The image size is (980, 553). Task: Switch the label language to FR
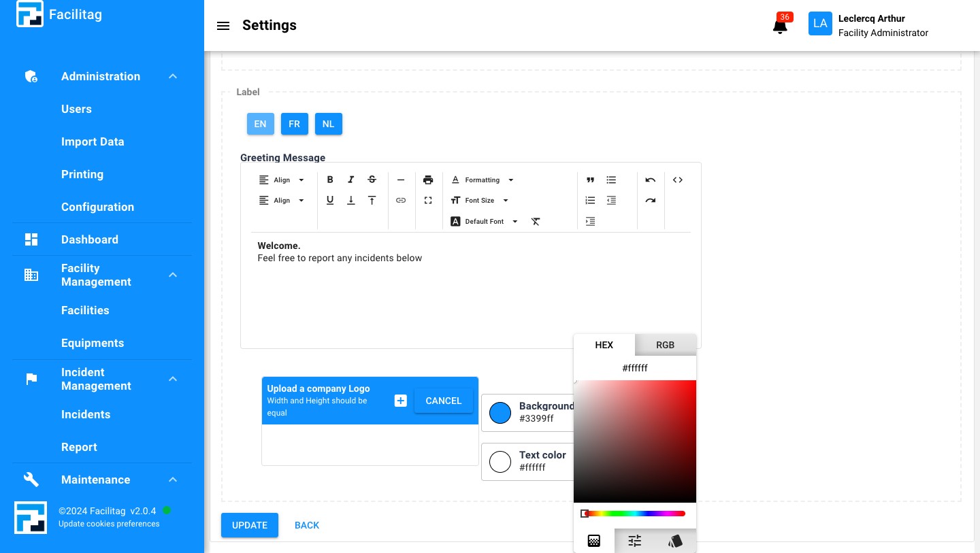(295, 124)
